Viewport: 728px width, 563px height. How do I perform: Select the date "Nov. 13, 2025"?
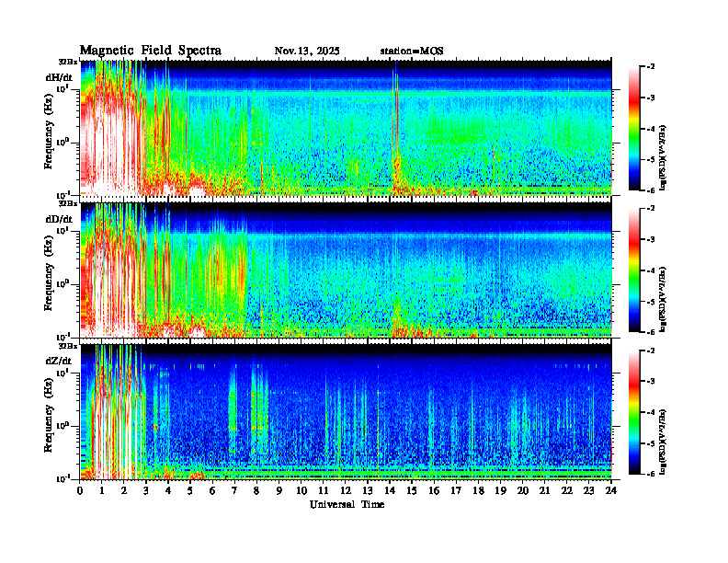tap(307, 52)
